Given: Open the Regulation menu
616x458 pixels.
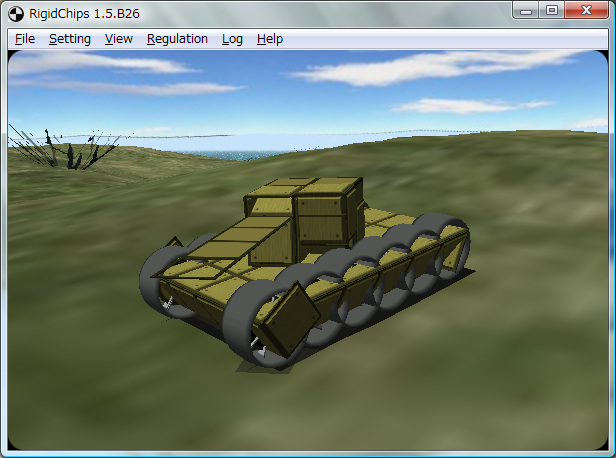Looking at the screenshot, I should pos(177,39).
